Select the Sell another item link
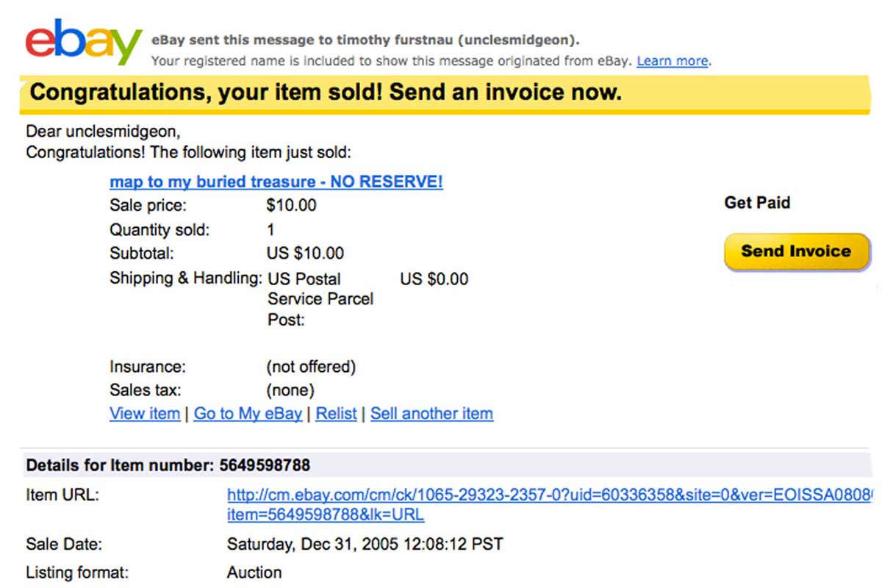The height and width of the screenshot is (588, 882). click(431, 414)
